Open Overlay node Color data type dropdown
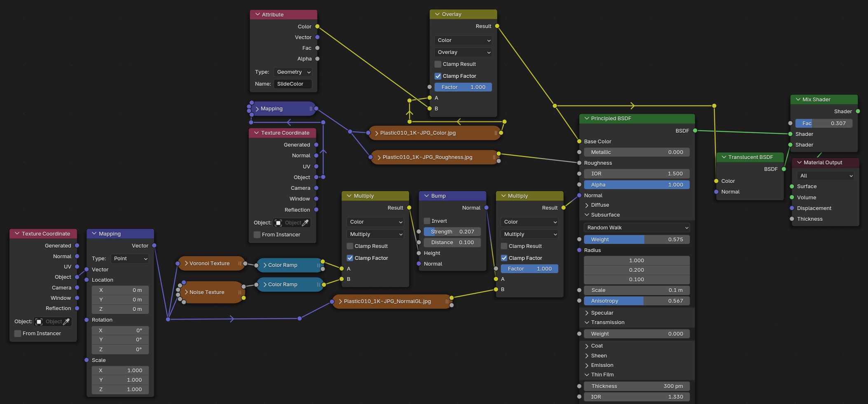Screen dimensions: 868x404 click(463, 40)
